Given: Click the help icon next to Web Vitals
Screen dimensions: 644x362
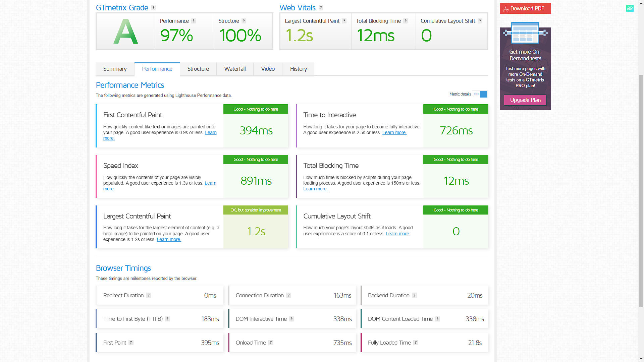Looking at the screenshot, I should (x=321, y=8).
